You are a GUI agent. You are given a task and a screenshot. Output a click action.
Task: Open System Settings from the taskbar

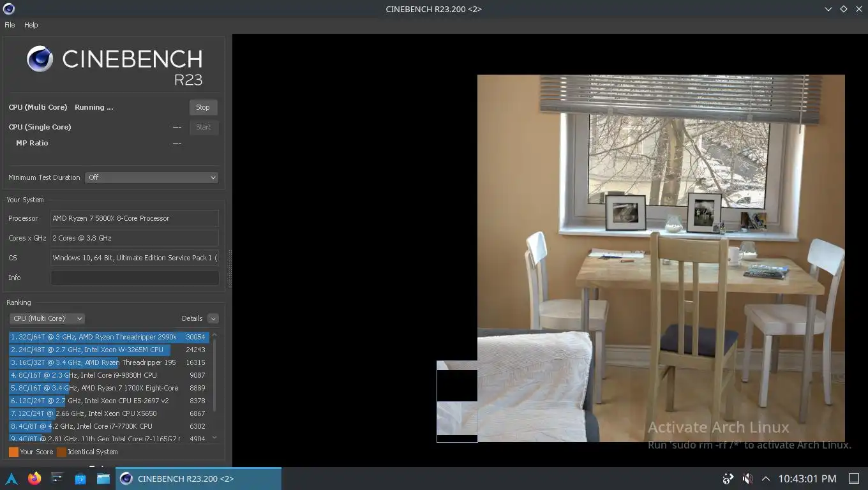(x=57, y=479)
